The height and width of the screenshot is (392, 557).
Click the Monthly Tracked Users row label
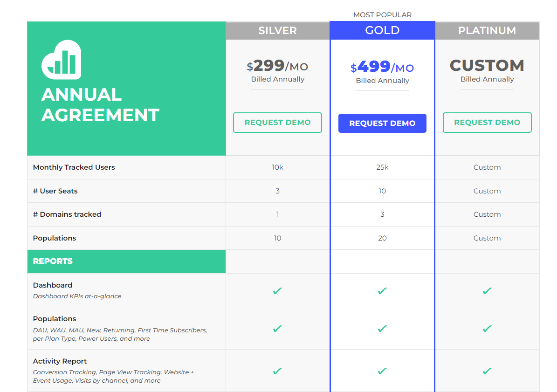(x=74, y=167)
